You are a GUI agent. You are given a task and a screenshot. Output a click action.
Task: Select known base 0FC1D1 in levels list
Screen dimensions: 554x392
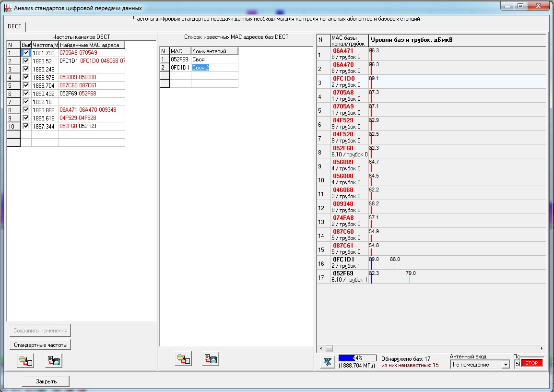431,262
